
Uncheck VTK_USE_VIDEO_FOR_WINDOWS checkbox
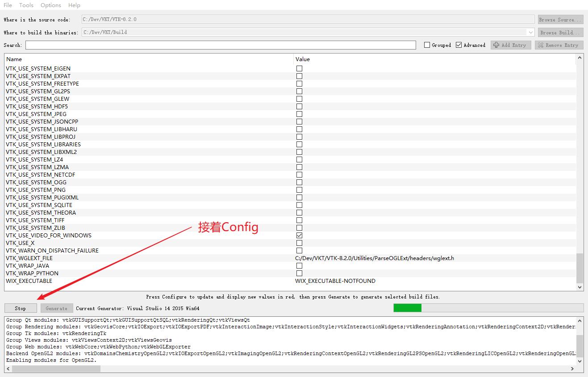[x=299, y=236]
